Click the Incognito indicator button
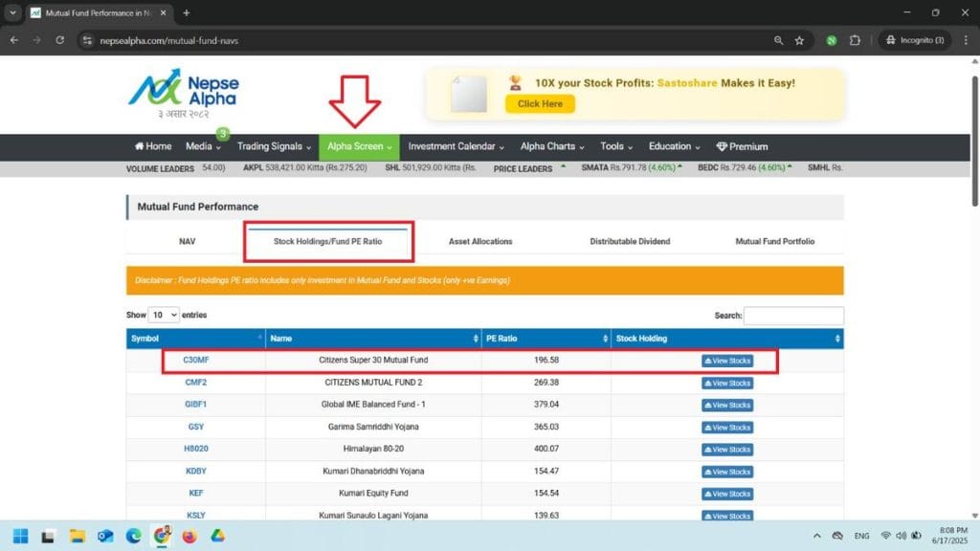 pos(915,40)
